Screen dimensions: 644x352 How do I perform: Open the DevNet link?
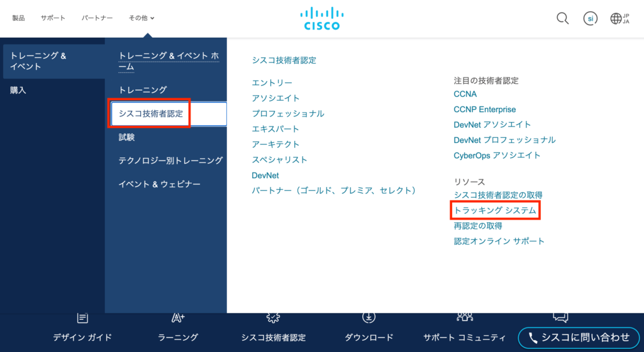265,175
